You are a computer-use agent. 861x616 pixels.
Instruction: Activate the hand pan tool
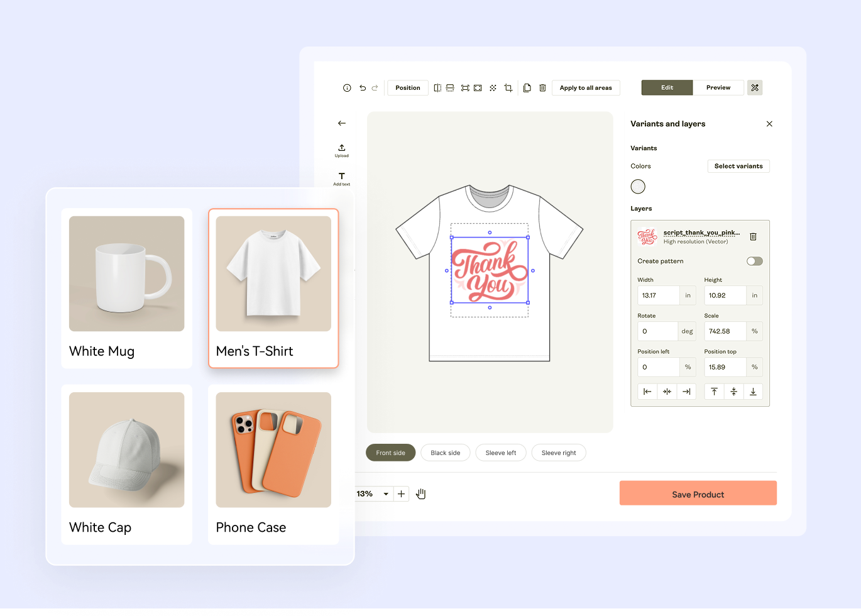click(x=421, y=494)
